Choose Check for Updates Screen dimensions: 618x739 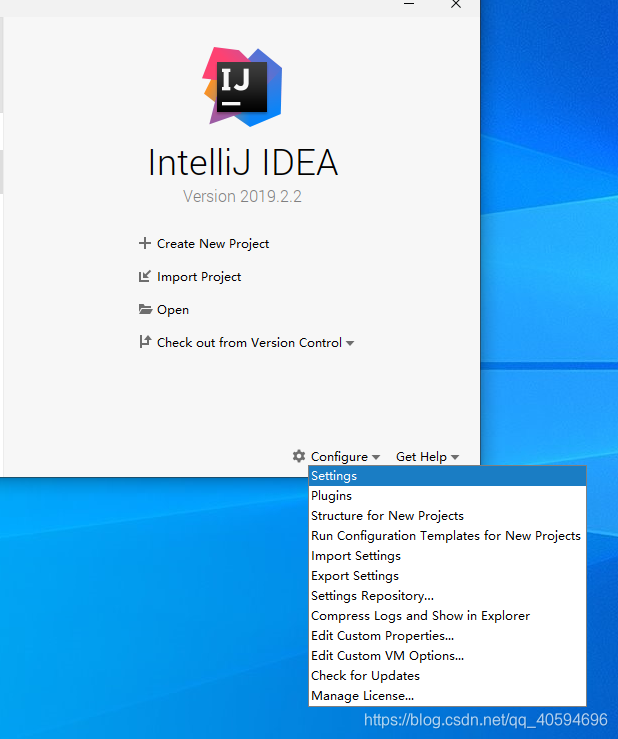447,676
